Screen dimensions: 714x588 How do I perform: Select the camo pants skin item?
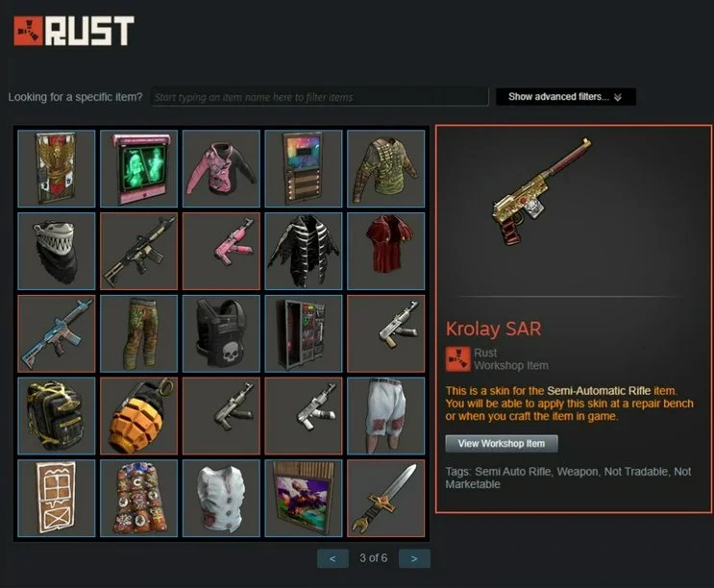point(139,333)
